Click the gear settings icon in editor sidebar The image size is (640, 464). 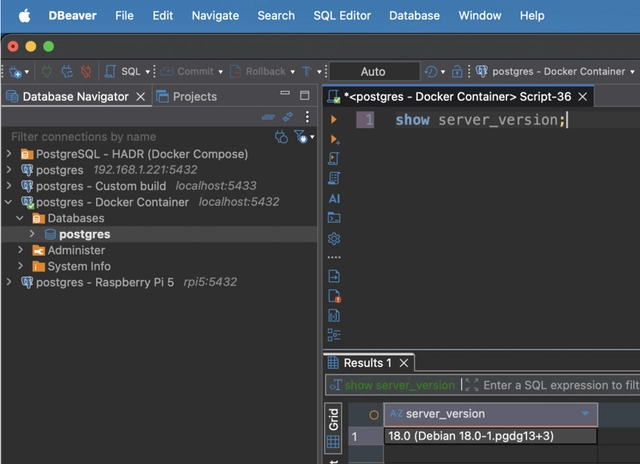pyautogui.click(x=334, y=238)
